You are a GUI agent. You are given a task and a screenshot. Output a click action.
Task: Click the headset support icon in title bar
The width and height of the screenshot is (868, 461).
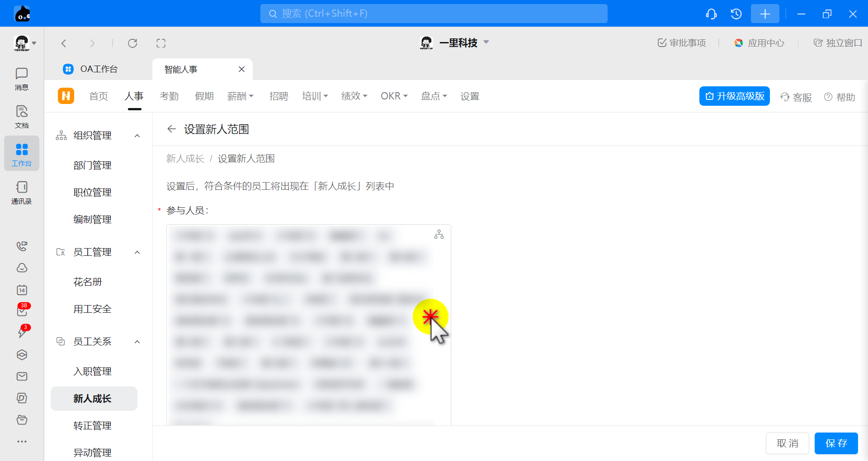(711, 14)
